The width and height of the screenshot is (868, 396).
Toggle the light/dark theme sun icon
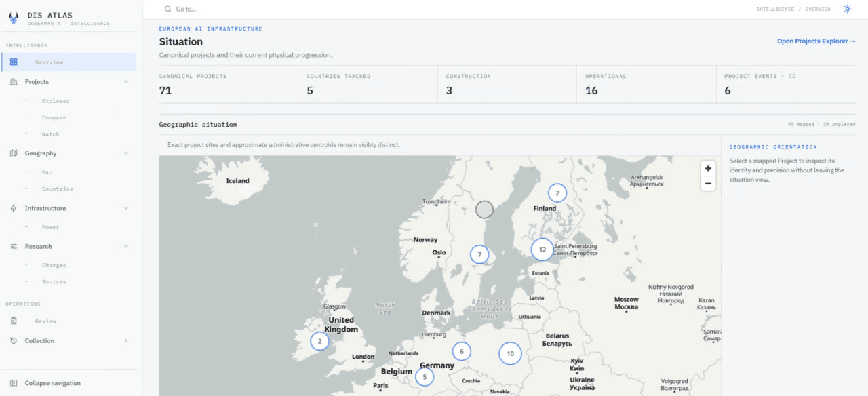pyautogui.click(x=847, y=9)
